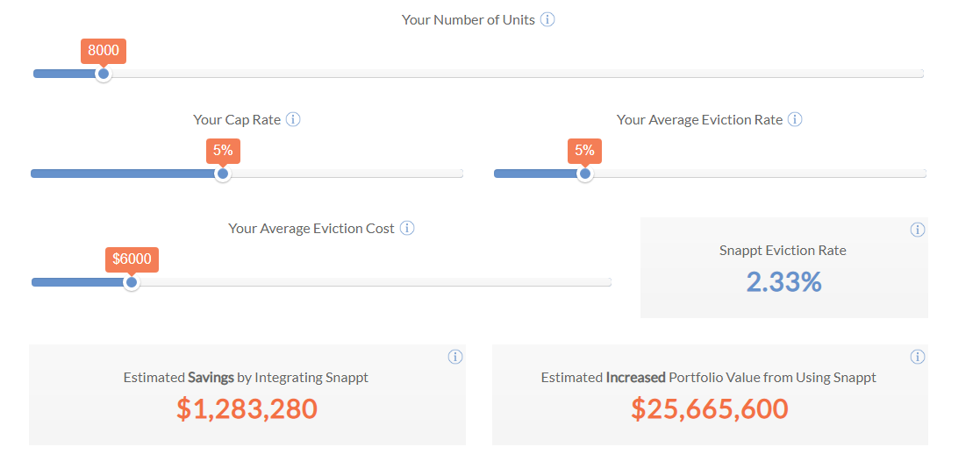
Task: Grab the Average Eviction Cost slider handle
Action: pos(132,282)
